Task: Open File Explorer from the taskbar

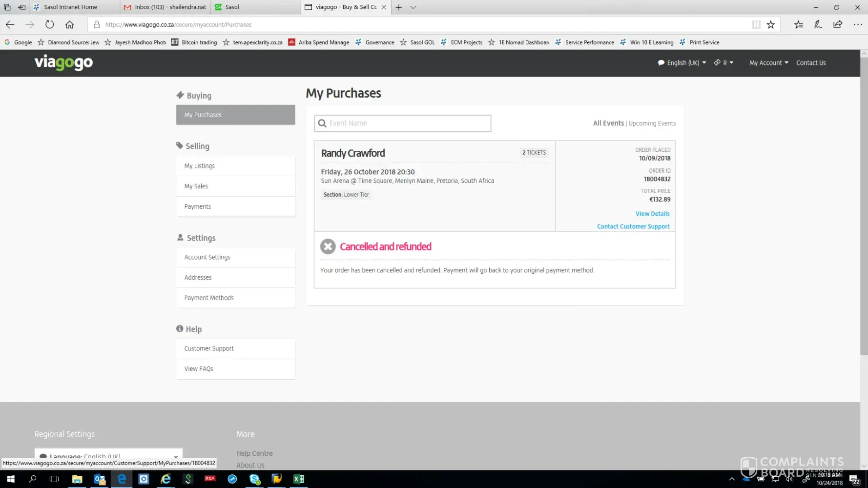Action: [x=77, y=479]
